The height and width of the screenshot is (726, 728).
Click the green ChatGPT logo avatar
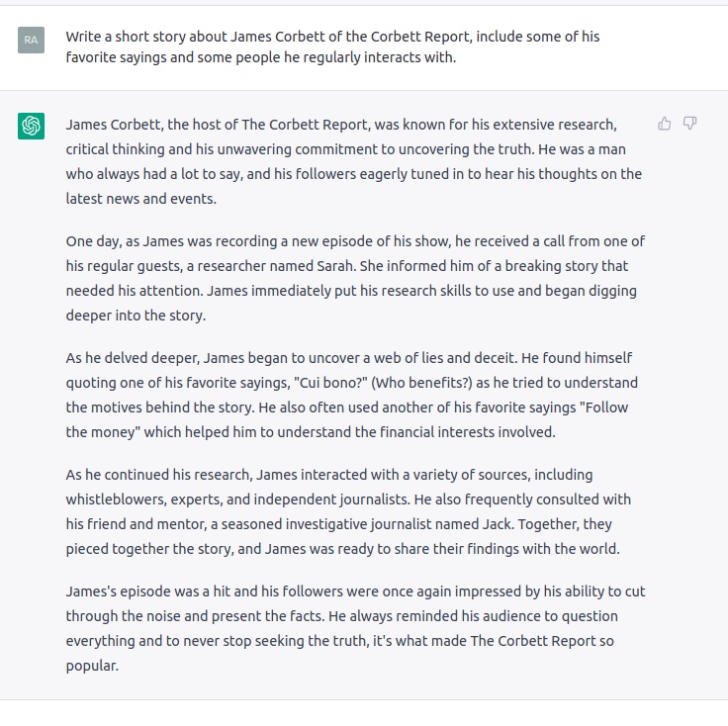click(x=31, y=126)
